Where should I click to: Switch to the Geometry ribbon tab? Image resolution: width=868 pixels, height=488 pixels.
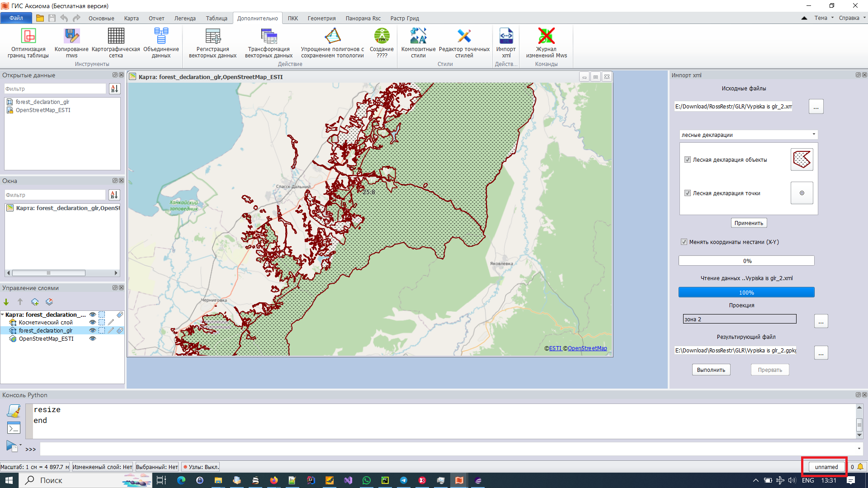point(321,19)
